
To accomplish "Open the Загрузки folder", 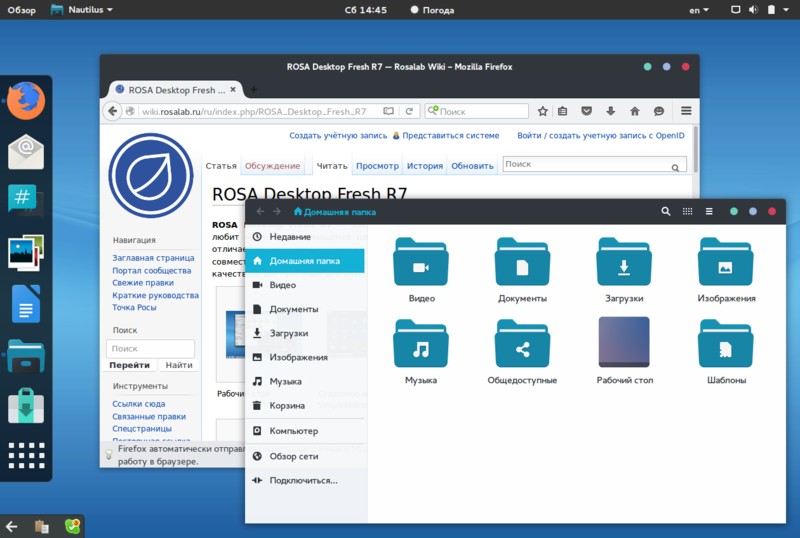I will (624, 270).
